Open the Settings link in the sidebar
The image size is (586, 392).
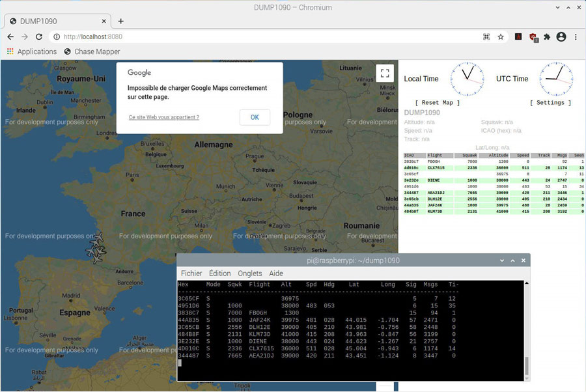click(550, 103)
